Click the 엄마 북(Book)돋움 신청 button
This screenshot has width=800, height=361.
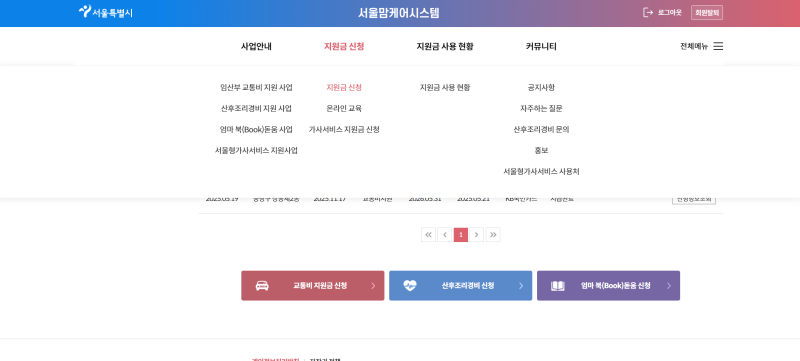coord(608,286)
